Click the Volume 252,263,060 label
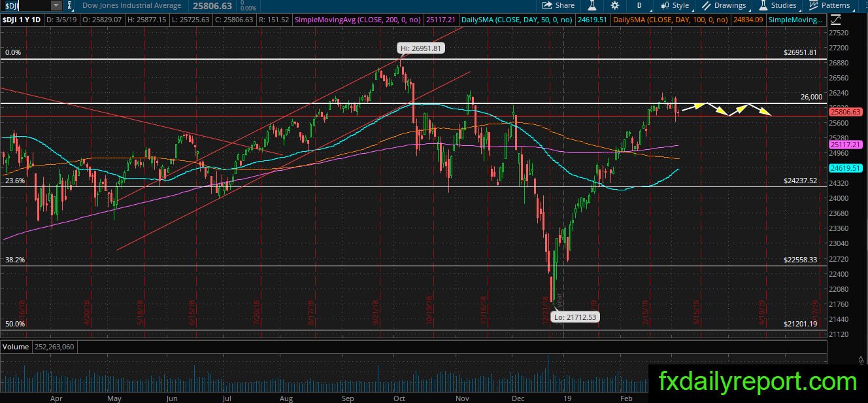 (39, 346)
